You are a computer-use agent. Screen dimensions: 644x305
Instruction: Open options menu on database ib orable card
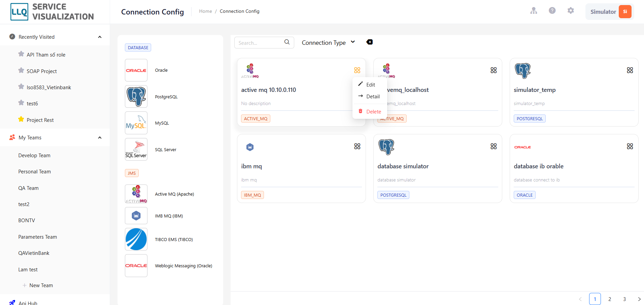(x=630, y=146)
